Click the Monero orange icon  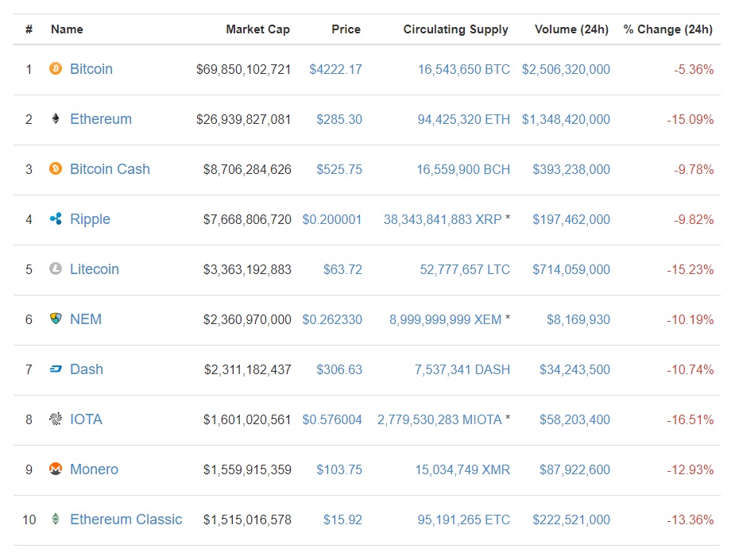click(x=56, y=469)
